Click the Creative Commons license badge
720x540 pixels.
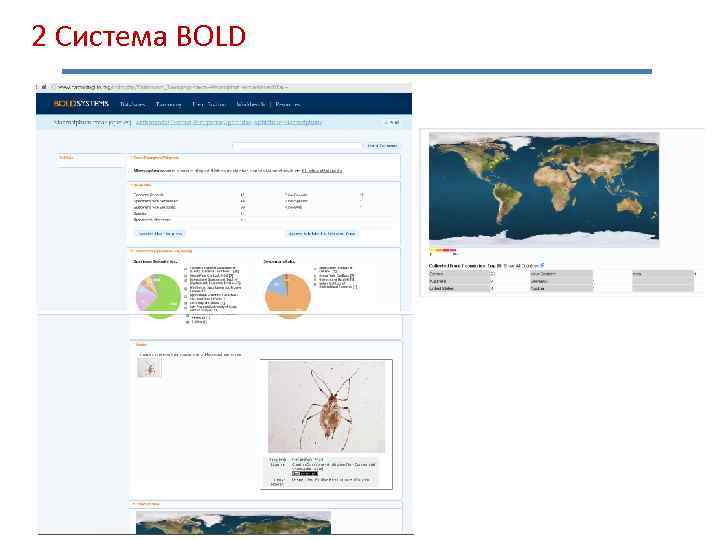tap(305, 473)
